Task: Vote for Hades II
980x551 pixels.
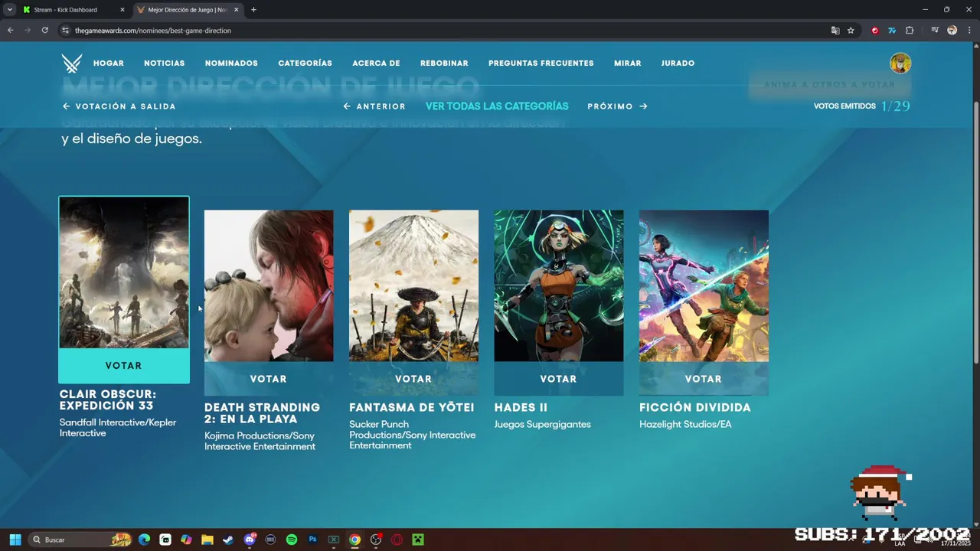Action: point(559,379)
